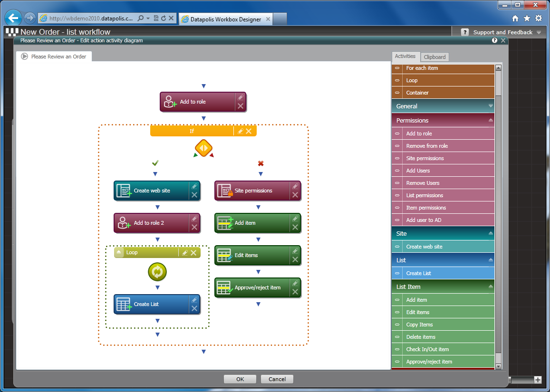
Task: Click the Loop circular arrows icon
Action: [x=157, y=272]
